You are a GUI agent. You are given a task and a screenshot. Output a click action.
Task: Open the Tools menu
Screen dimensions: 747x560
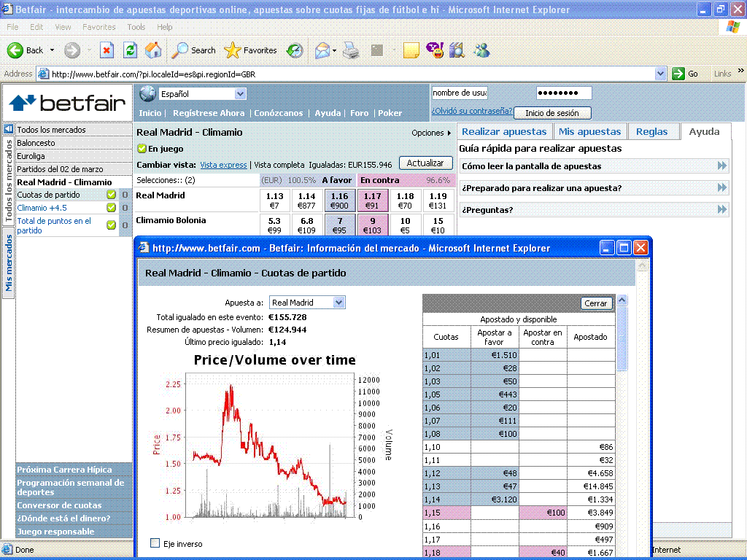click(x=136, y=27)
